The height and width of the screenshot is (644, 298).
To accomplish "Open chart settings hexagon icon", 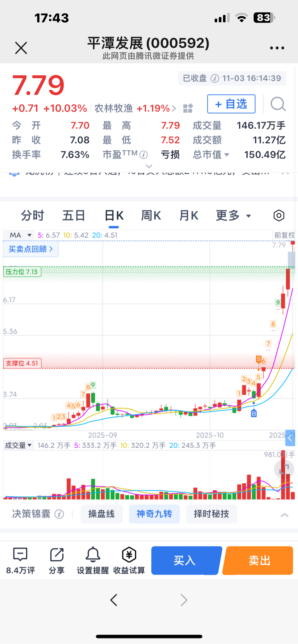I will pos(279,215).
